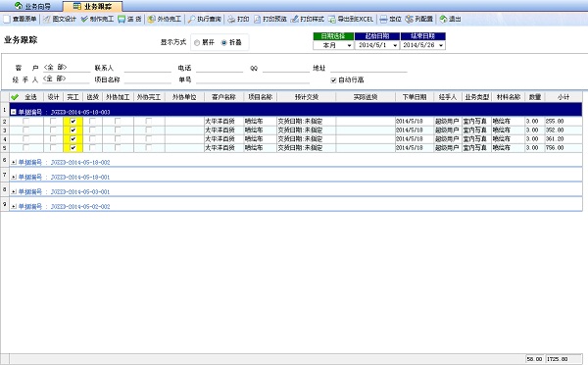Open the 经手人 <全部> selector
The height and width of the screenshot is (365, 588).
tap(67, 78)
